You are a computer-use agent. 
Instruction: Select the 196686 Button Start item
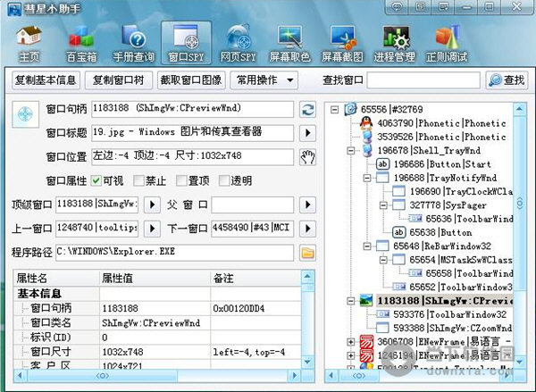coord(442,164)
